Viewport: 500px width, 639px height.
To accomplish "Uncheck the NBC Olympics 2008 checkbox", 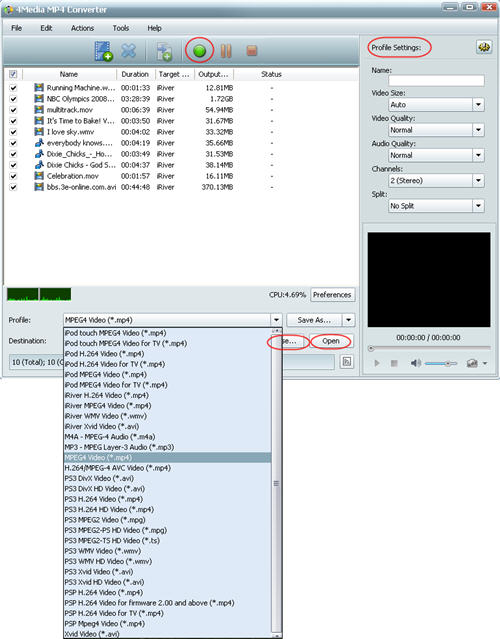I will tap(13, 99).
